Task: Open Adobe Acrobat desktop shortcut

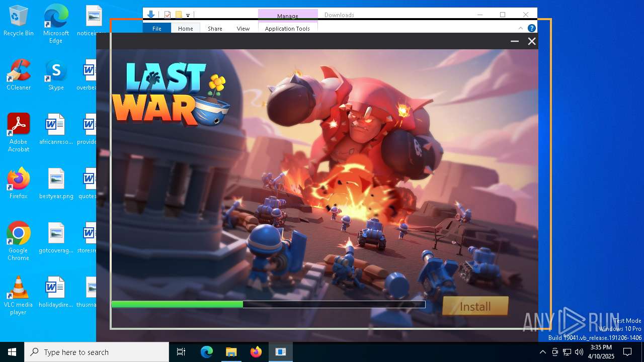Action: [x=19, y=133]
